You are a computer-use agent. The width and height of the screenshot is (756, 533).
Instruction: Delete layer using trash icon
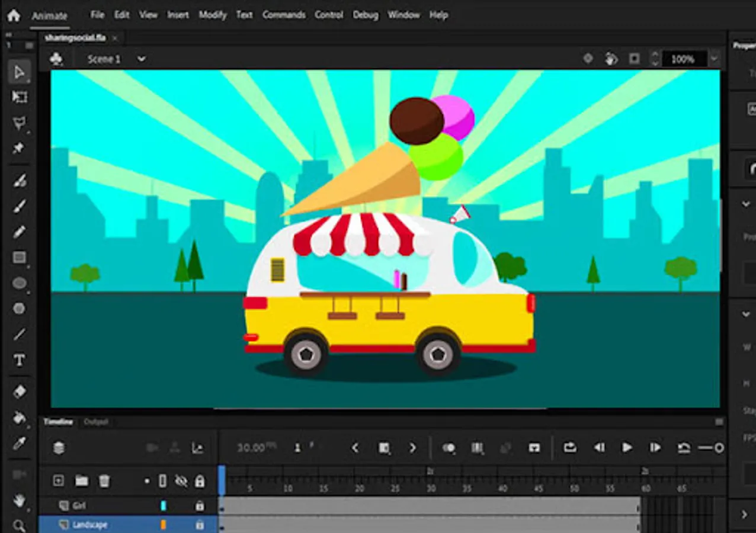[x=104, y=481]
